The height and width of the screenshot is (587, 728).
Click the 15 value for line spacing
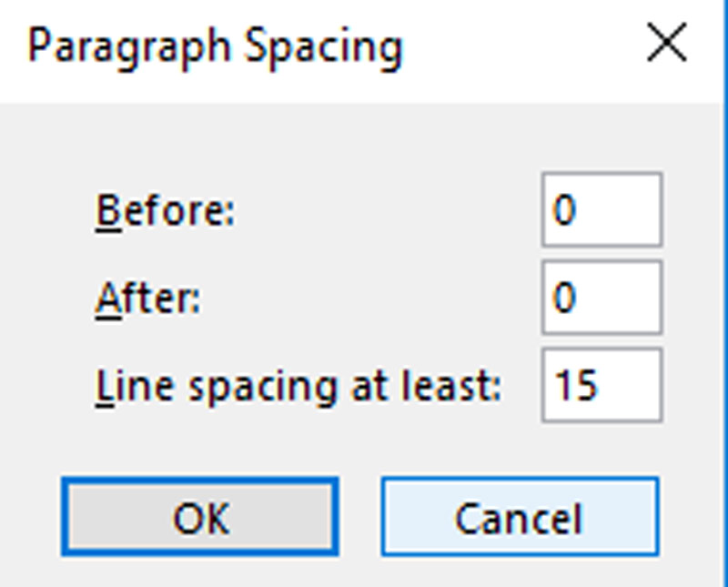click(575, 386)
